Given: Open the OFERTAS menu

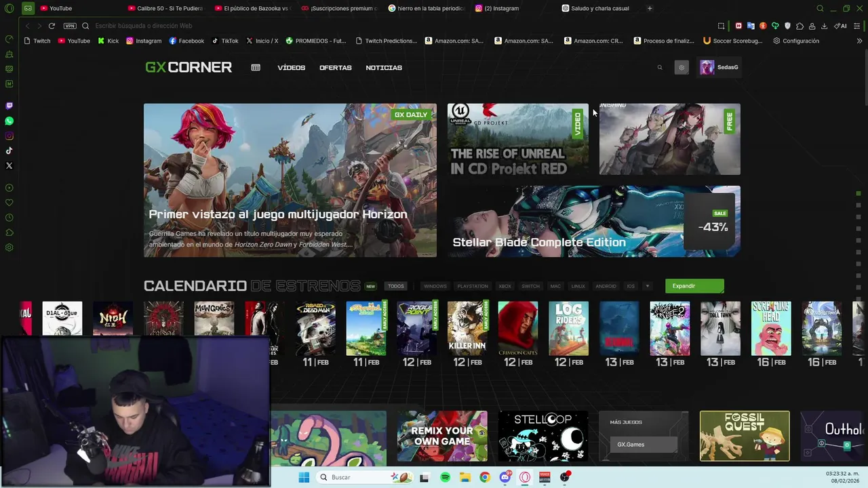Looking at the screenshot, I should 336,68.
